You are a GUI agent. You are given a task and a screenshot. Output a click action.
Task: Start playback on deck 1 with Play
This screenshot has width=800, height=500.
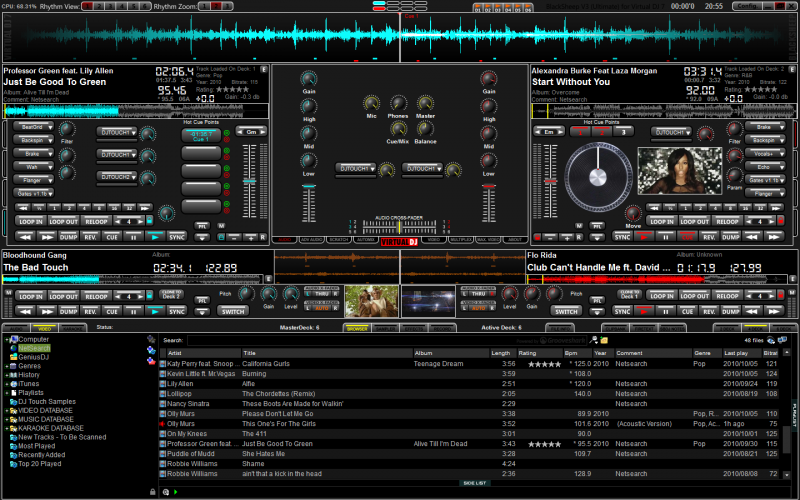pyautogui.click(x=155, y=237)
